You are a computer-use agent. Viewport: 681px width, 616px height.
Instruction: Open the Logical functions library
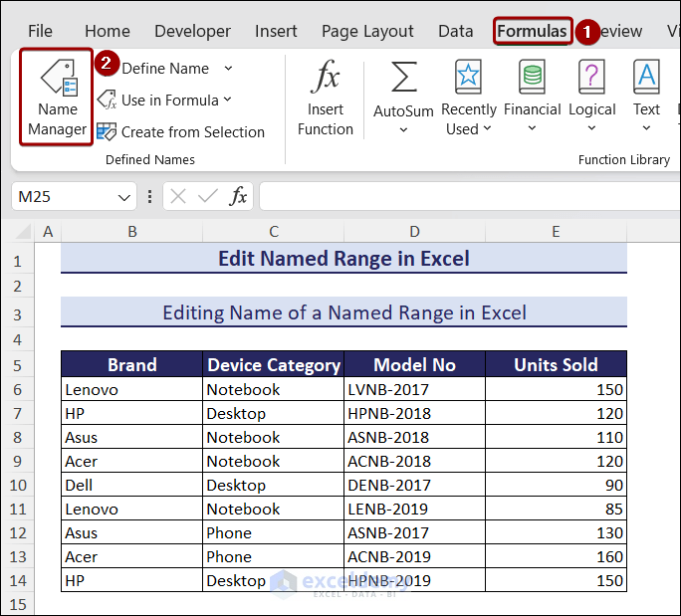click(591, 100)
